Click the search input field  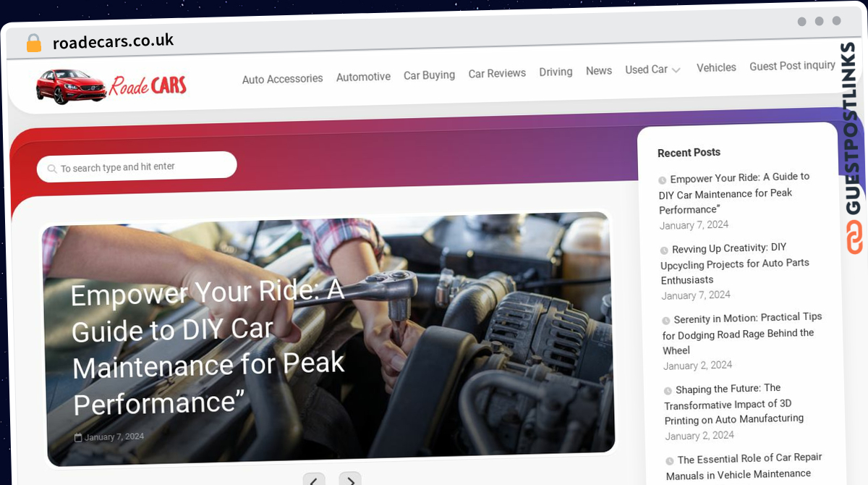point(137,166)
